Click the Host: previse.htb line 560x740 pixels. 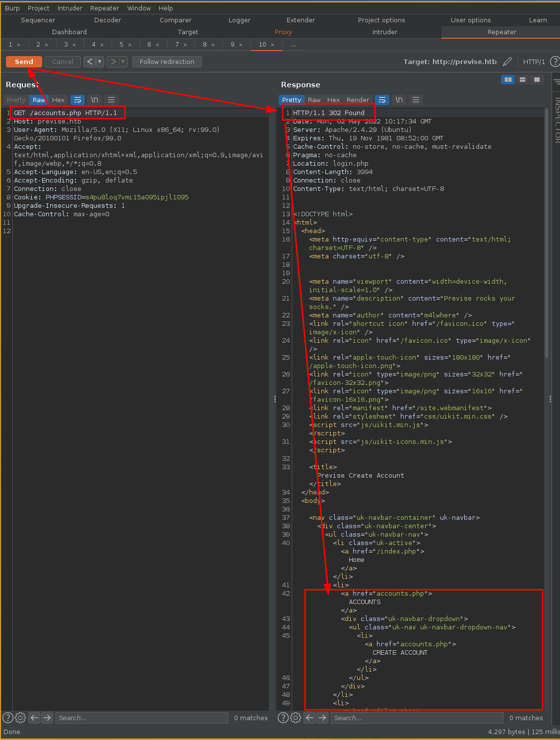48,121
